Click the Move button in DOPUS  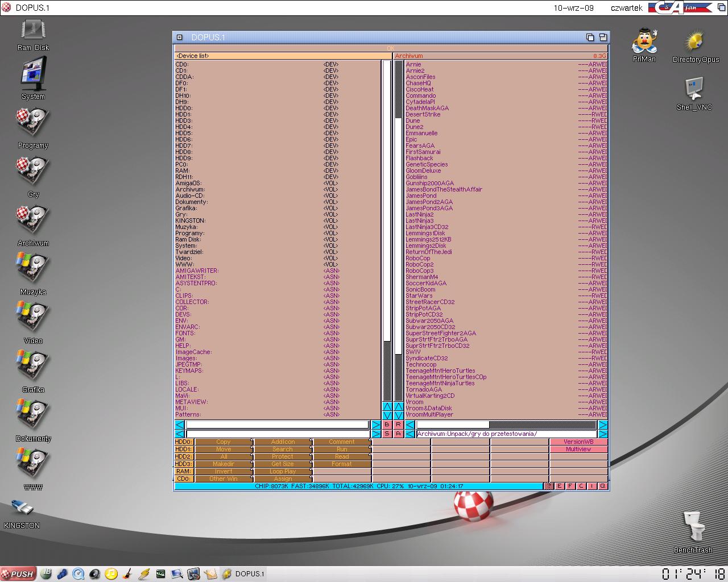224,449
